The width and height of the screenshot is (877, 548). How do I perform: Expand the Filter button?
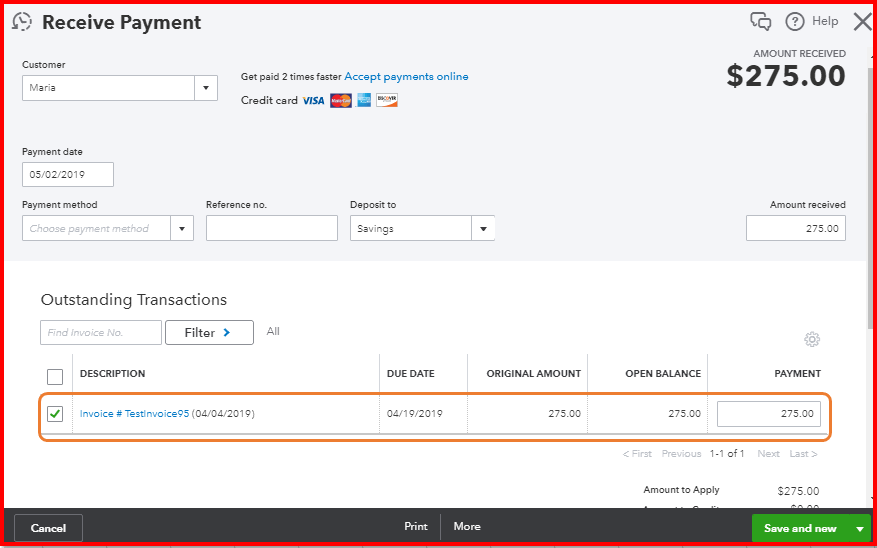tap(209, 333)
